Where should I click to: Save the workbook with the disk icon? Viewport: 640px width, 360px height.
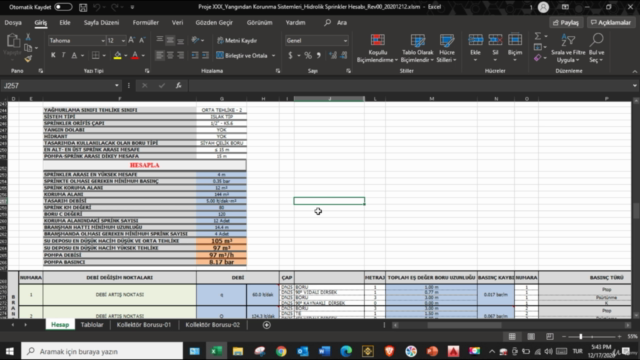point(83,7)
